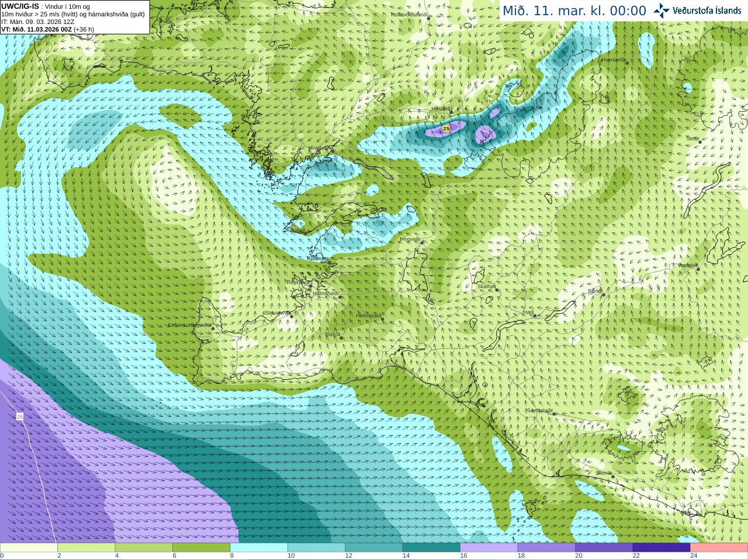Click the 2–4 m/s light green legend swatch

(x=86, y=548)
